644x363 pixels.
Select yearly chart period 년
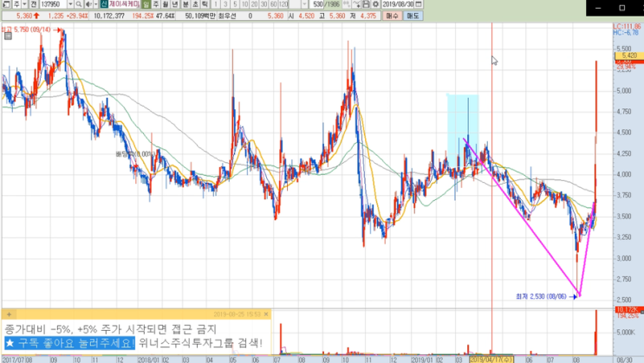click(175, 4)
